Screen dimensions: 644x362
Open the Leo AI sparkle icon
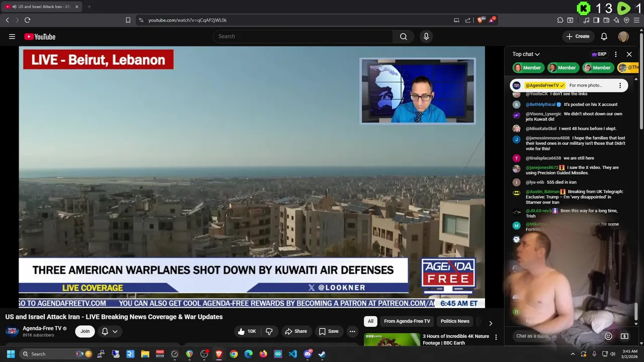tap(616, 20)
